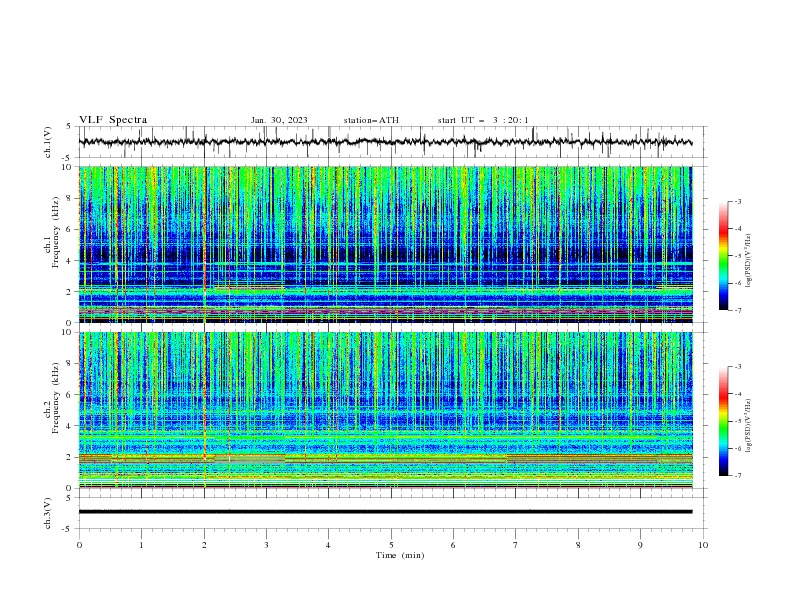Click time axis tick label '10'

pyautogui.click(x=703, y=545)
